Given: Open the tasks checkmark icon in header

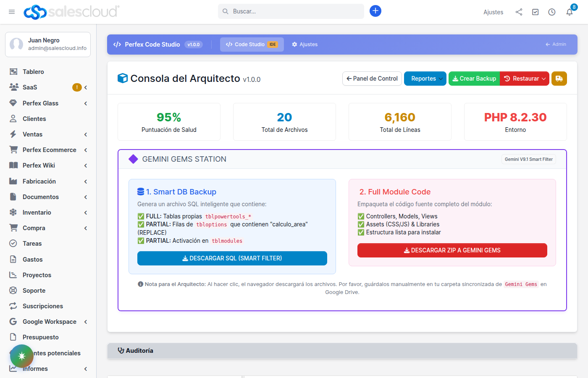Looking at the screenshot, I should 535,12.
